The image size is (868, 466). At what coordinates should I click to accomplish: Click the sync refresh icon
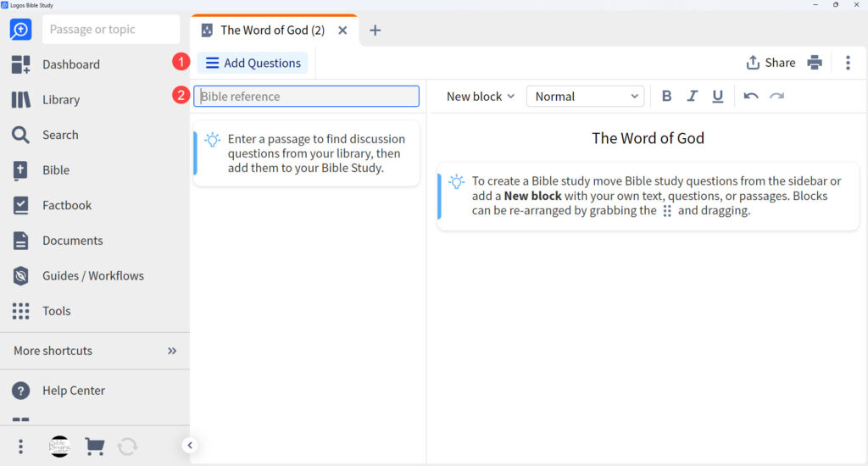127,446
